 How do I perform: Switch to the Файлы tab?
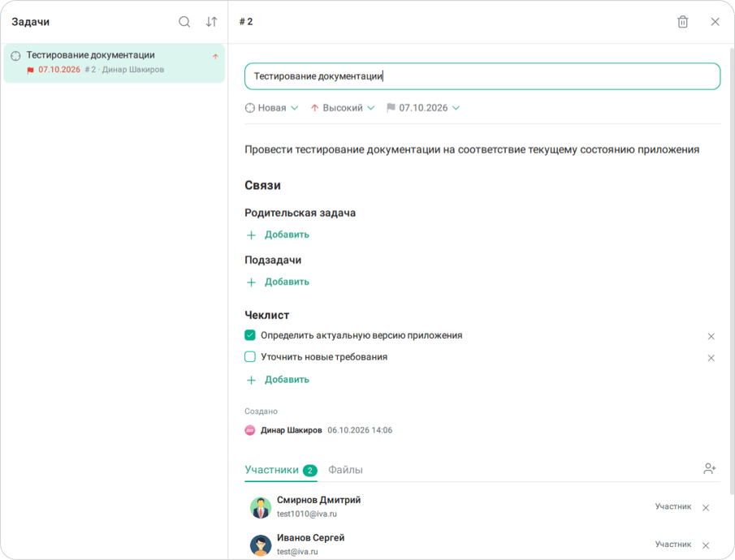pyautogui.click(x=345, y=470)
